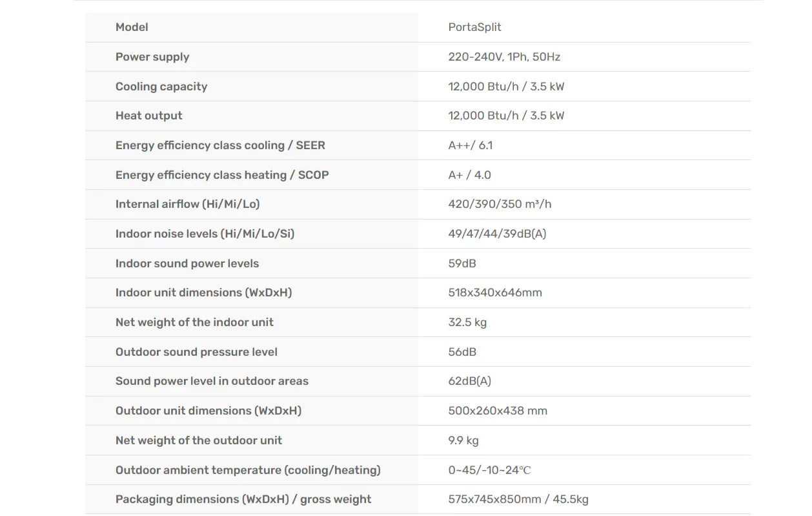This screenshot has width=812, height=516.
Task: Select the 575x745x850mm / 45.5kg packaging value
Action: coord(518,499)
